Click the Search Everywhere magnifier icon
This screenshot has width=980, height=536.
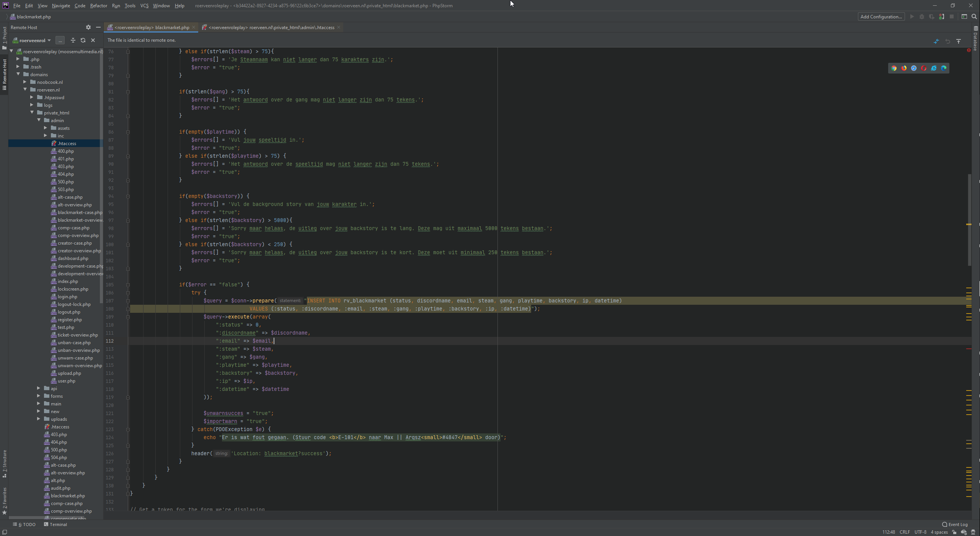point(974,16)
